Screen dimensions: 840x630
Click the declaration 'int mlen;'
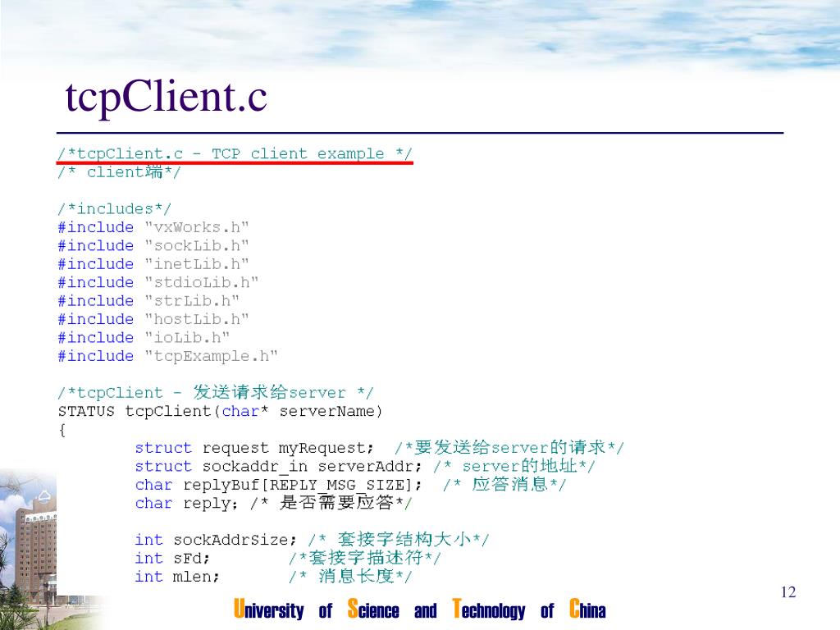pos(177,577)
